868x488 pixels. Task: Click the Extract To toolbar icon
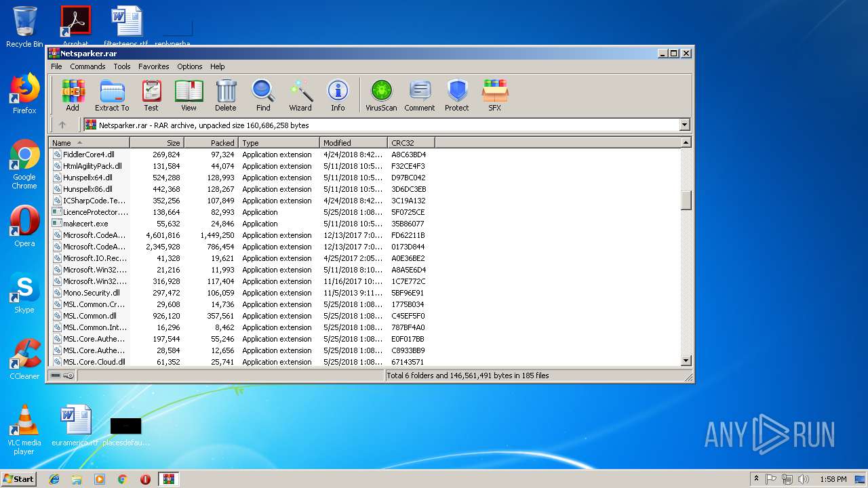click(x=112, y=95)
